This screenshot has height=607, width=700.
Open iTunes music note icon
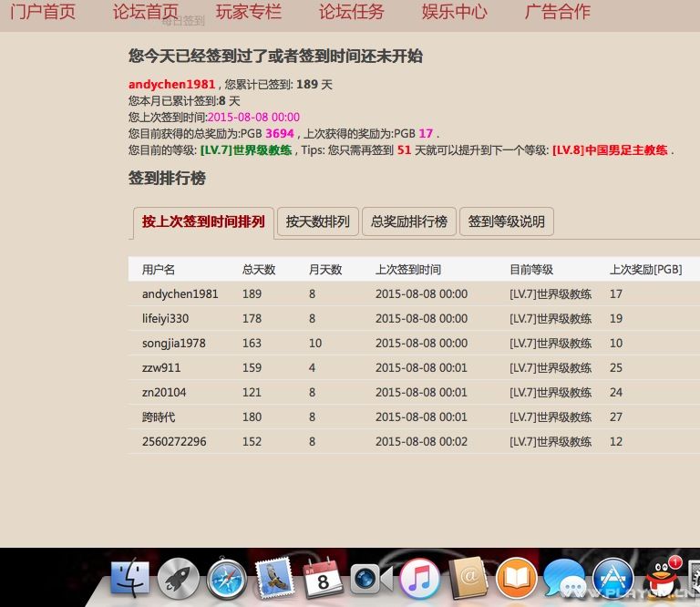419,579
